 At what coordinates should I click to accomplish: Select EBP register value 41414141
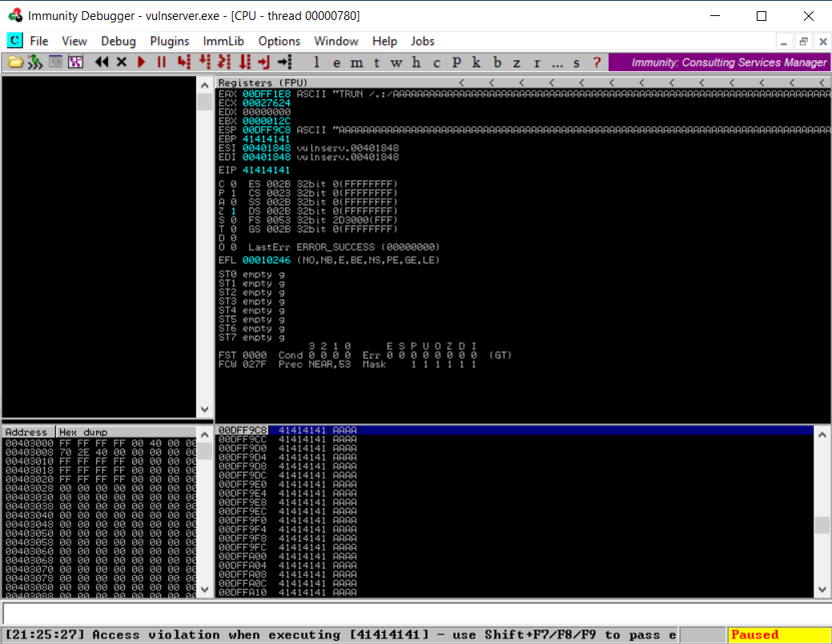click(267, 139)
